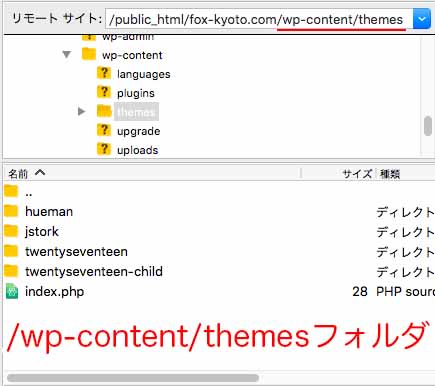
Task: Click the twentyseventeen-child folder icon
Action: 11,271
